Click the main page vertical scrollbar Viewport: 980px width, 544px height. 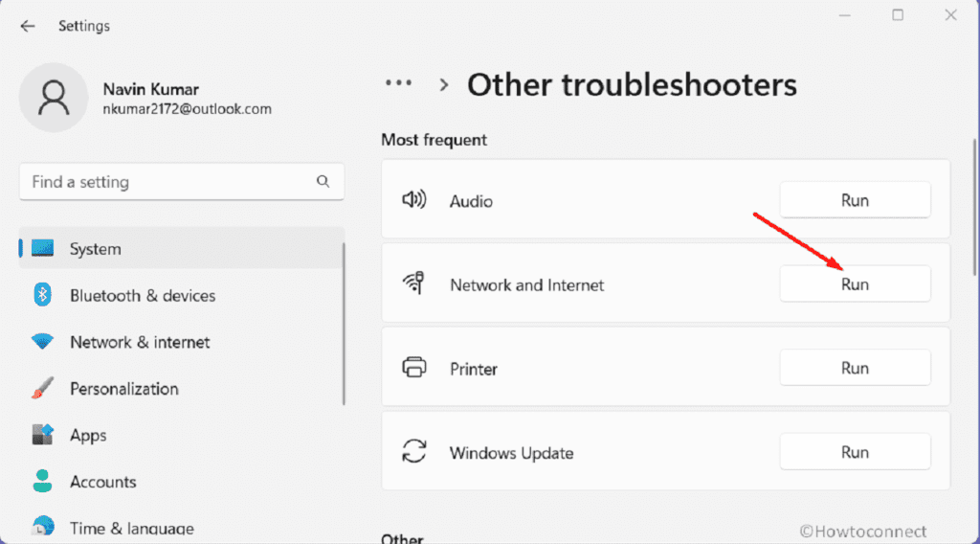(x=974, y=206)
